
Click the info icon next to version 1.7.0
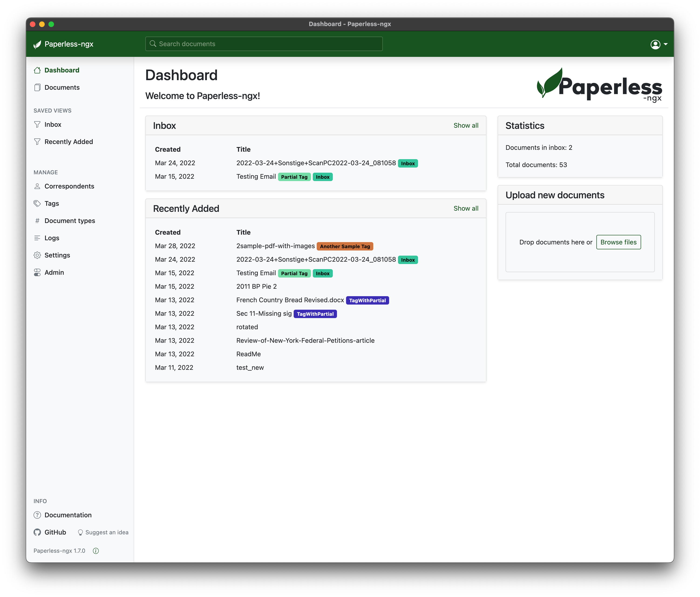pyautogui.click(x=96, y=551)
